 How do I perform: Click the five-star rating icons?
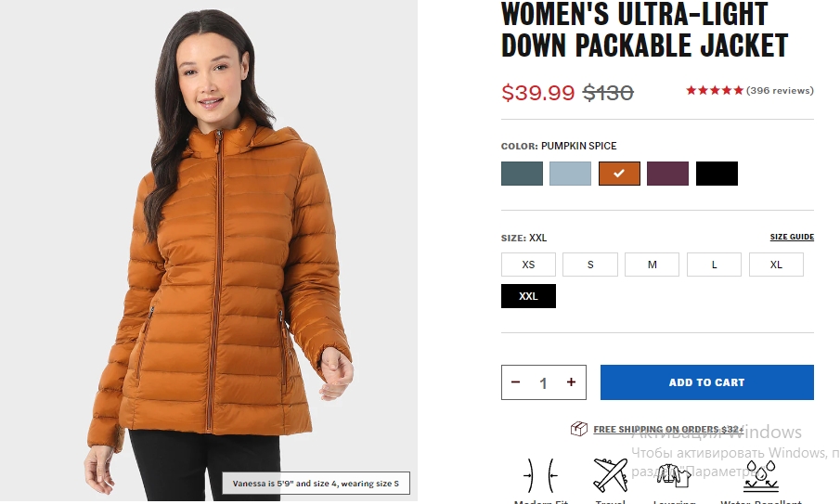715,91
